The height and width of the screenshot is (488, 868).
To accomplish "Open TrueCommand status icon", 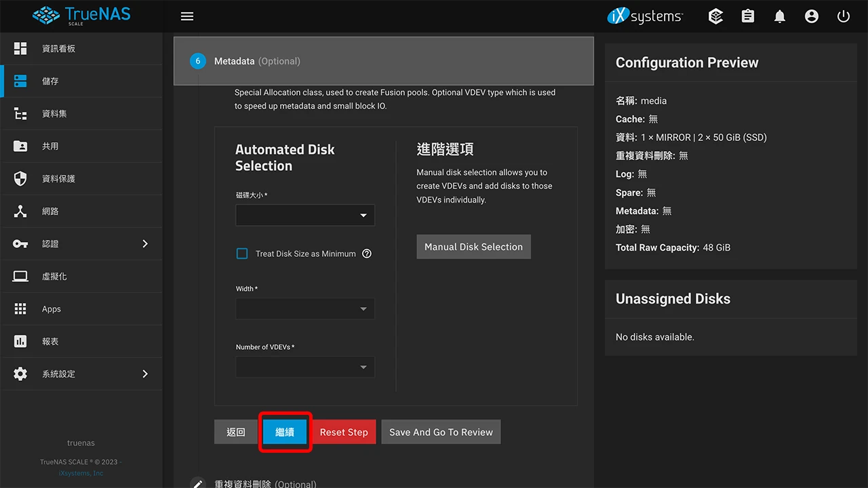I will [x=715, y=16].
